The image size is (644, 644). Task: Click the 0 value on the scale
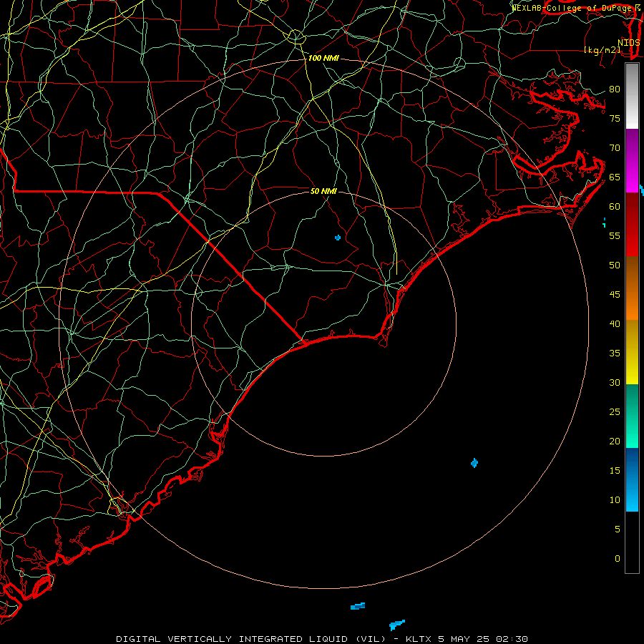point(618,559)
